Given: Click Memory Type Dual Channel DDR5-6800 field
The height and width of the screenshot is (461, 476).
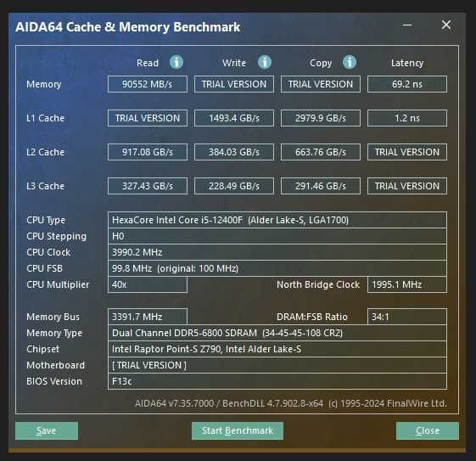Looking at the screenshot, I should 277,333.
